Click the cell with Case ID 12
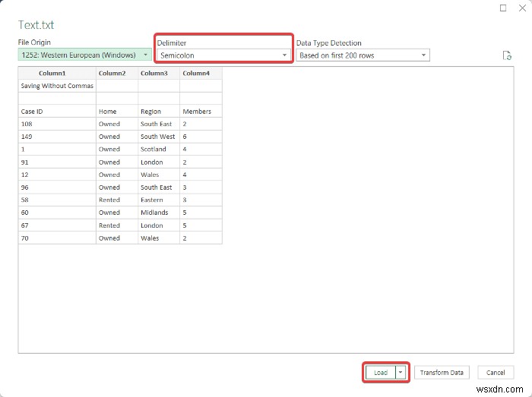The image size is (532, 397). (x=57, y=175)
